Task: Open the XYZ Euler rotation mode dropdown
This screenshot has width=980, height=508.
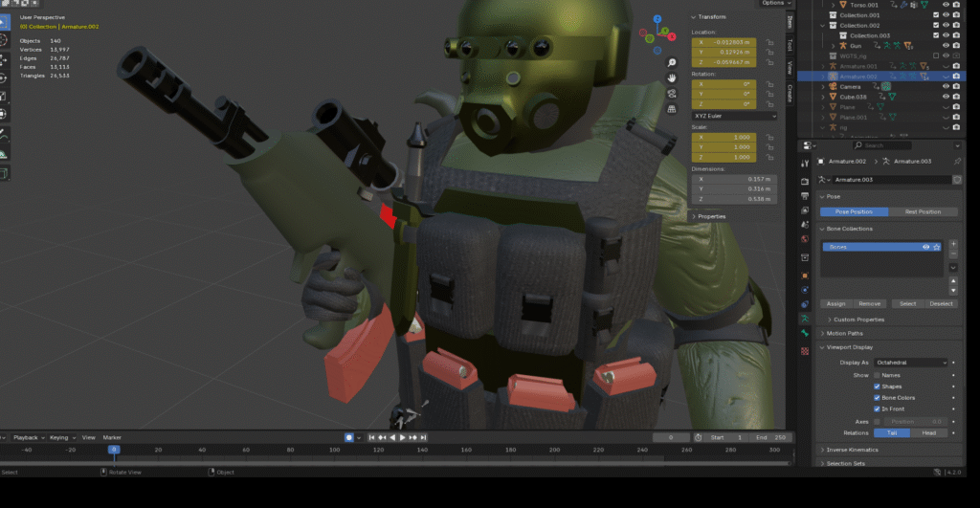Action: 734,116
